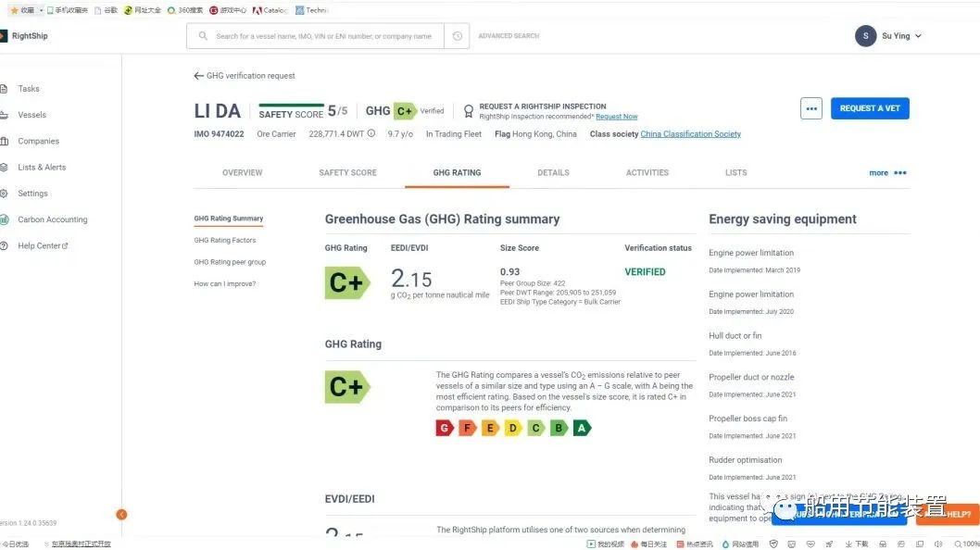
Task: Open the Catalog bookmark
Action: click(x=270, y=10)
